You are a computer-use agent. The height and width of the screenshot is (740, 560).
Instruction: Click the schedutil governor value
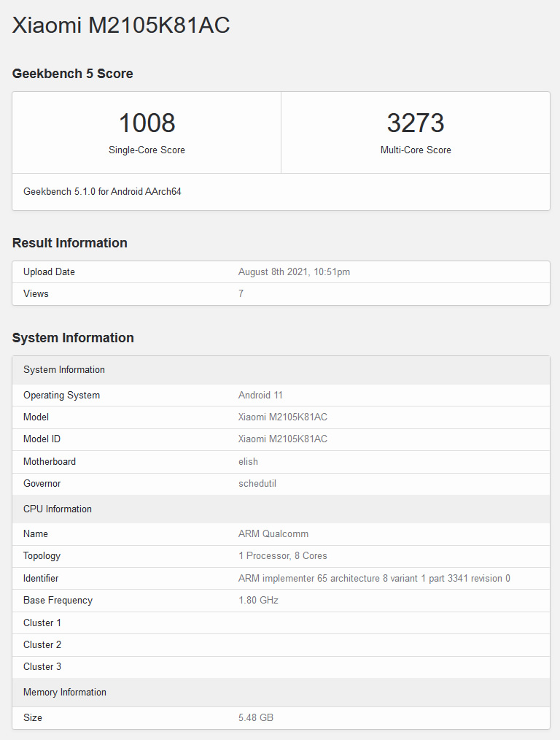[x=257, y=484]
